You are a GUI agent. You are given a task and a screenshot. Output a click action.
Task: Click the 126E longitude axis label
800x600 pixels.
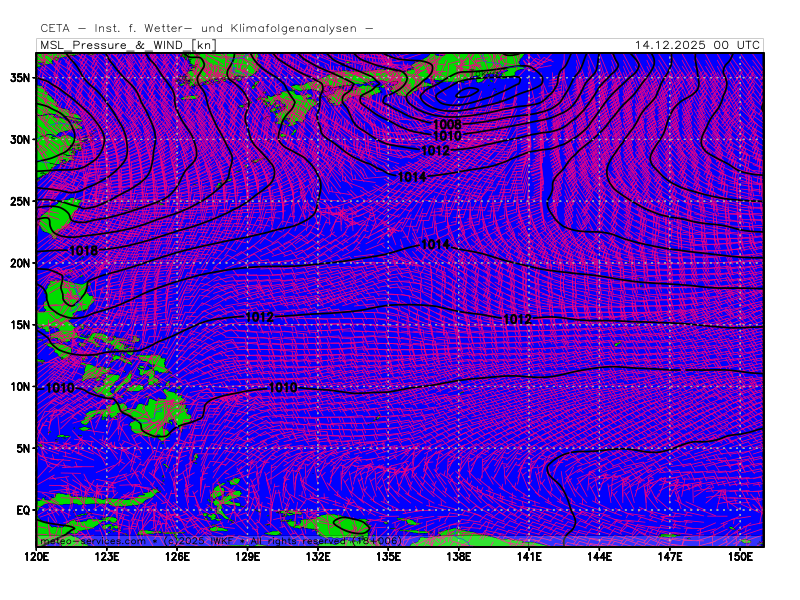[178, 556]
